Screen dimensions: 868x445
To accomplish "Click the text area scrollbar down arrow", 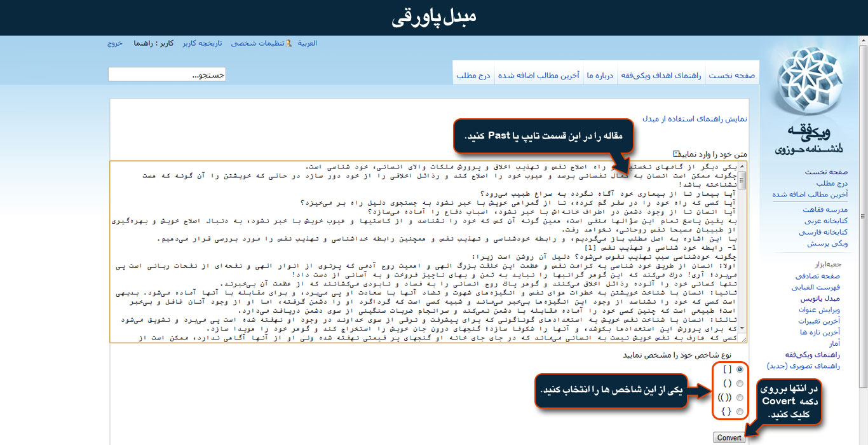I will tap(743, 338).
